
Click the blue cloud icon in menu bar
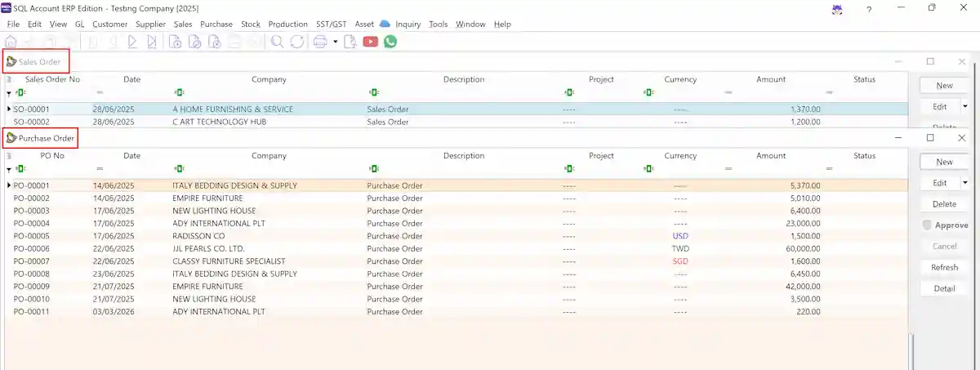(x=385, y=24)
